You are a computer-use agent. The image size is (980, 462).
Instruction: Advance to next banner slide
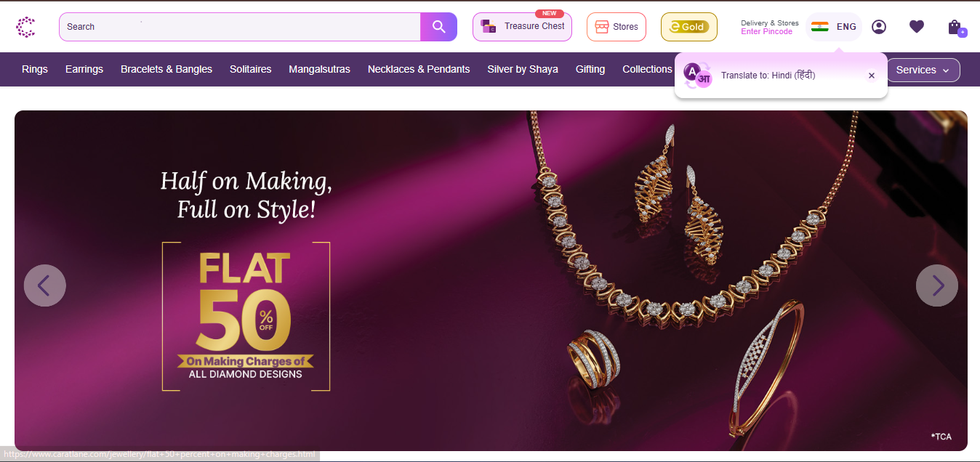click(936, 285)
